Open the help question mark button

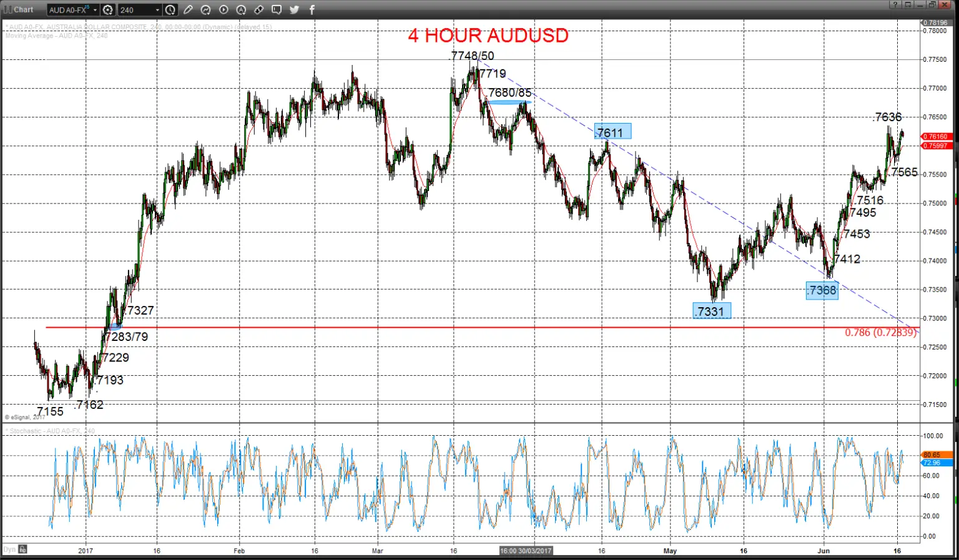[895, 4]
